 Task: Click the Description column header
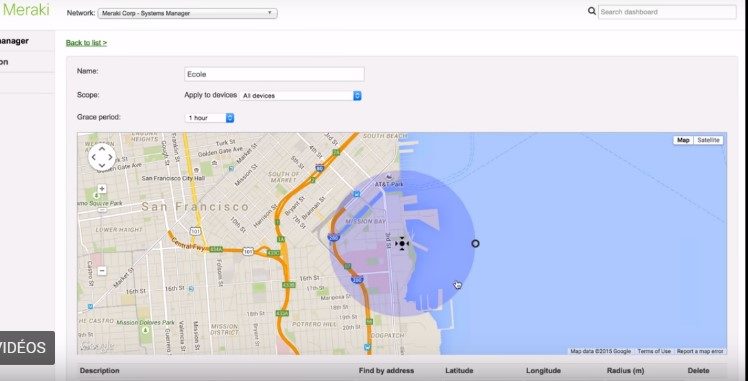pyautogui.click(x=100, y=371)
